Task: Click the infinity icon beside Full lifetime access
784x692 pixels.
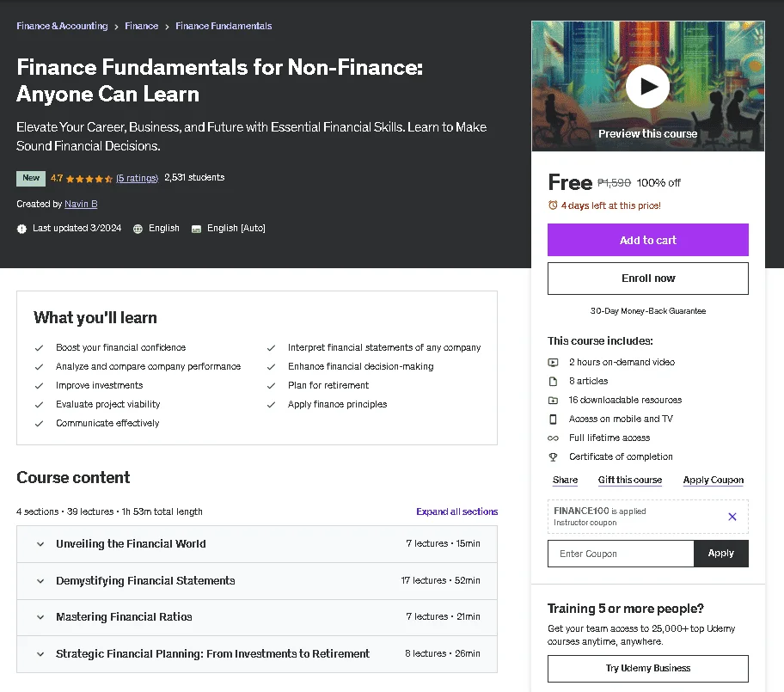Action: click(553, 438)
